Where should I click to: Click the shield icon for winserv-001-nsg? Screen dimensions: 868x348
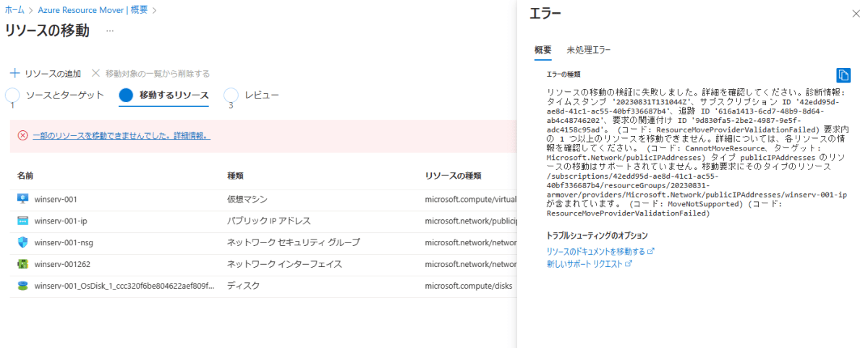(x=22, y=242)
